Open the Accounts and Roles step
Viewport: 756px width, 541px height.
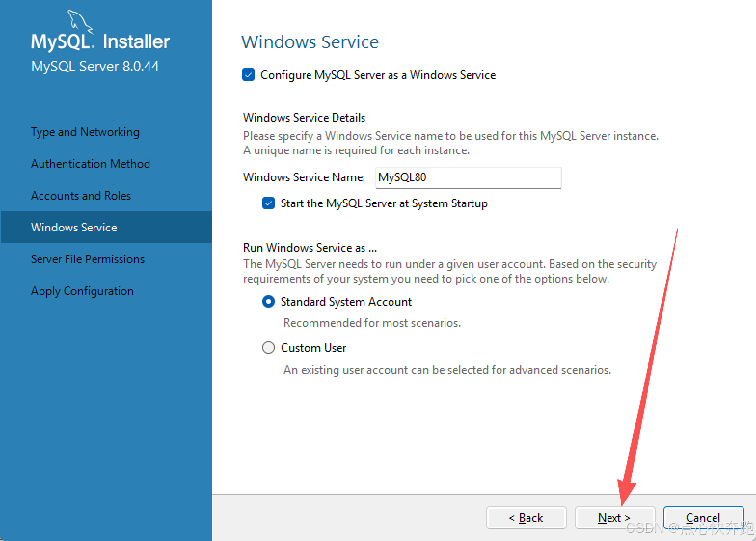[x=81, y=196]
